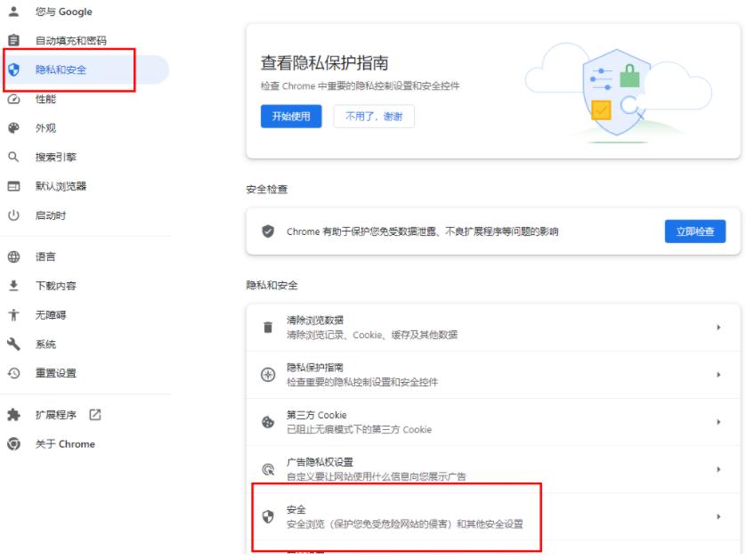Click the 查看隐私保护指南 heading

[324, 63]
